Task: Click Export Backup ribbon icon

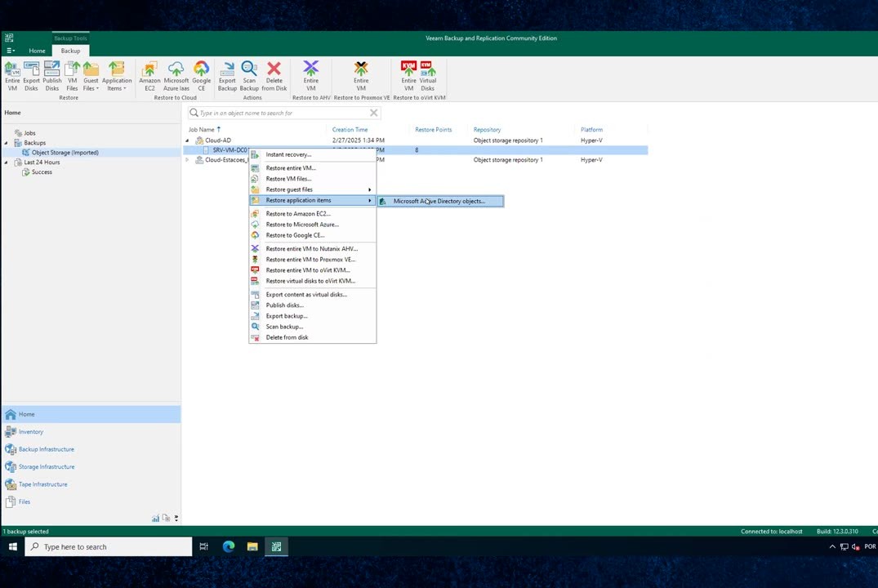Action: click(x=227, y=76)
